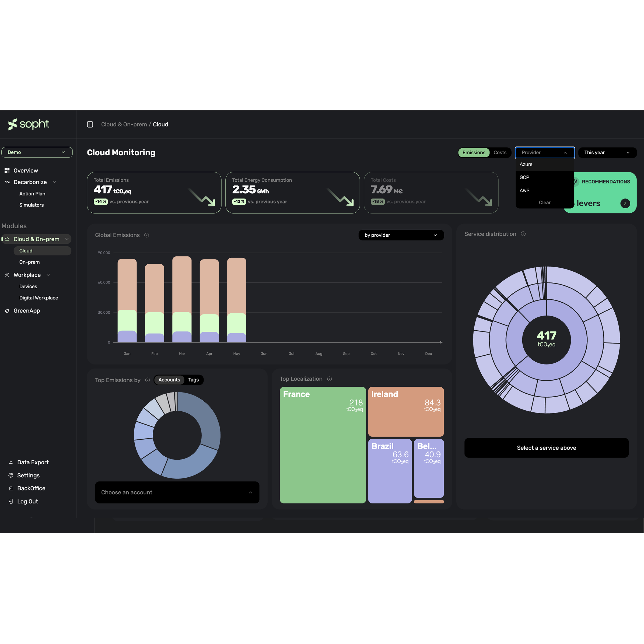Click the sopht logo
The image size is (644, 644).
point(29,124)
